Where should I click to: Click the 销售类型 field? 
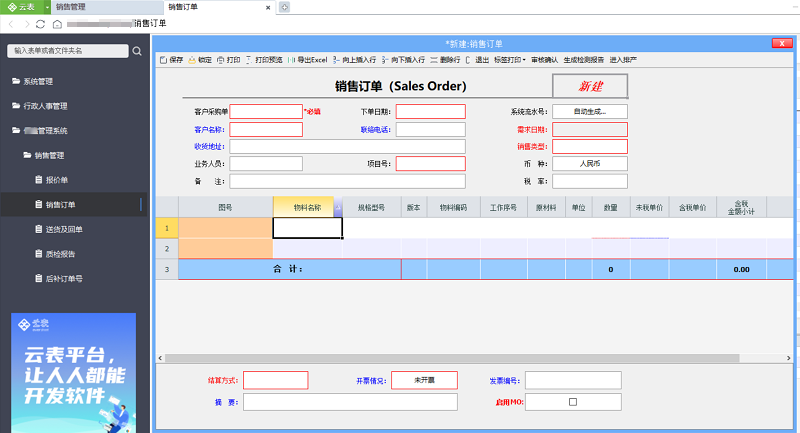(590, 146)
